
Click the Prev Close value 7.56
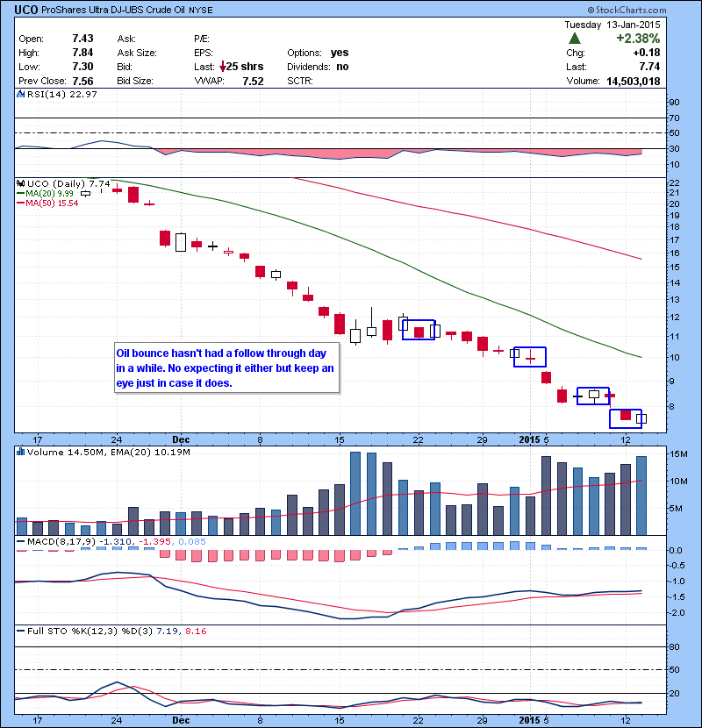click(82, 82)
